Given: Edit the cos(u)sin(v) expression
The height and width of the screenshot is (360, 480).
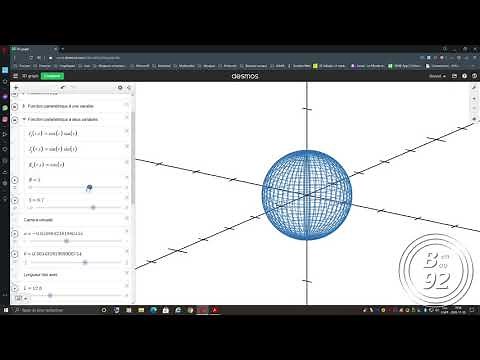Looking at the screenshot, I should point(53,133).
